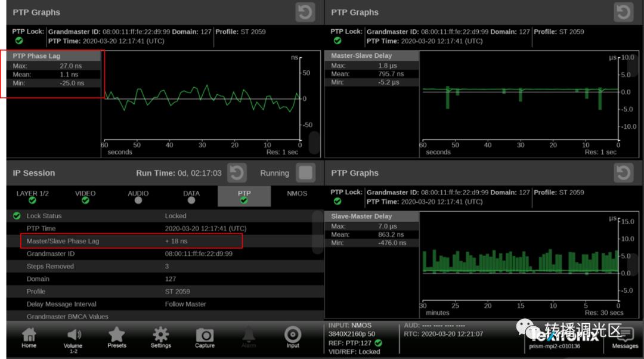Screen dimensions: 644x359
Task: Open the Messages icon
Action: pyautogui.click(x=625, y=338)
